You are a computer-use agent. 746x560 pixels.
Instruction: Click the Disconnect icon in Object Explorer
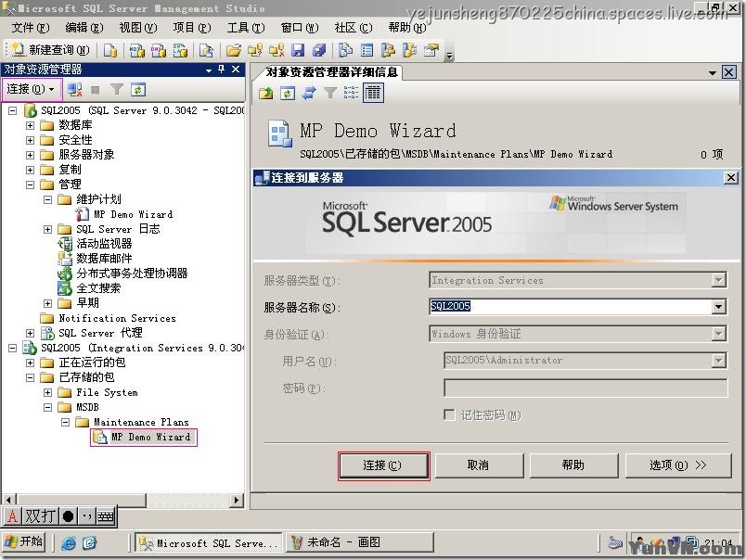(74, 89)
